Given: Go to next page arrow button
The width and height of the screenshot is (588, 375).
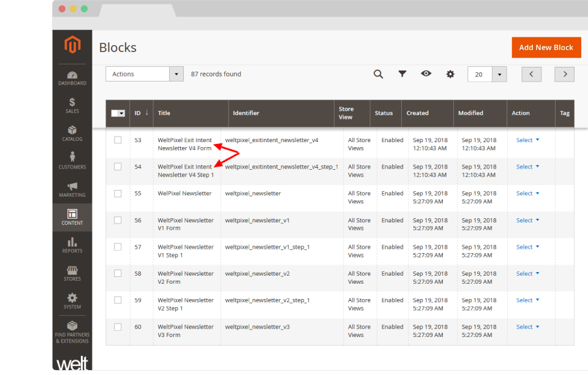Looking at the screenshot, I should click(x=564, y=74).
